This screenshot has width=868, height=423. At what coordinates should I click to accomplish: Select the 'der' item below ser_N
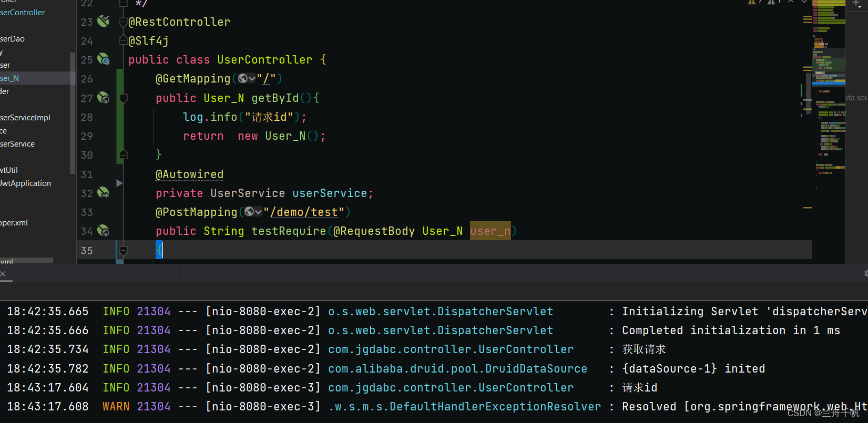point(5,91)
